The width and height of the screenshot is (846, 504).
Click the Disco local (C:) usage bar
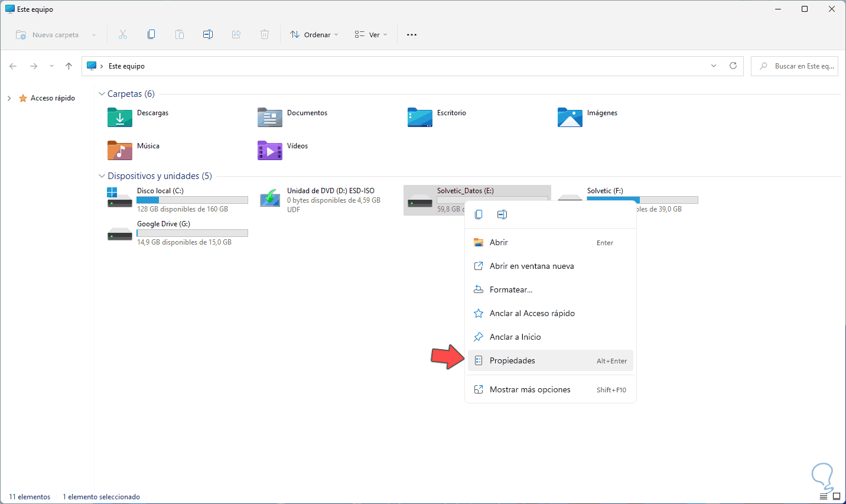(x=193, y=200)
